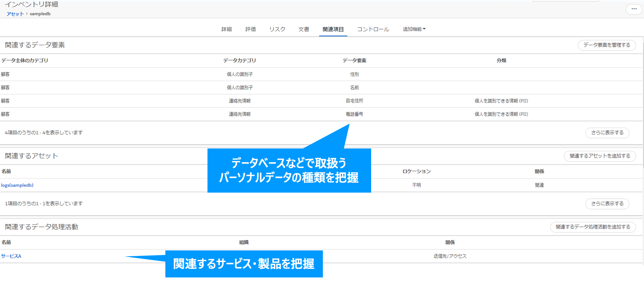Select the 自宅住所 data element row

pyautogui.click(x=354, y=101)
